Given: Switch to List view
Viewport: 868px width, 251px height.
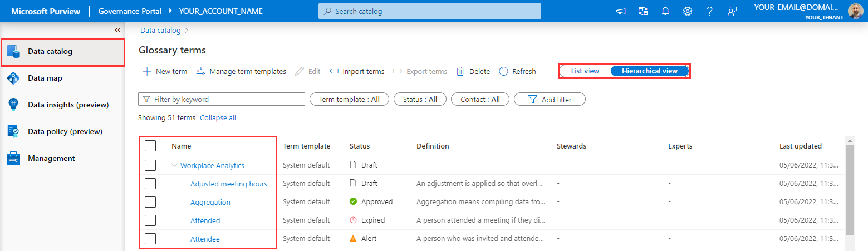Looking at the screenshot, I should coord(585,71).
